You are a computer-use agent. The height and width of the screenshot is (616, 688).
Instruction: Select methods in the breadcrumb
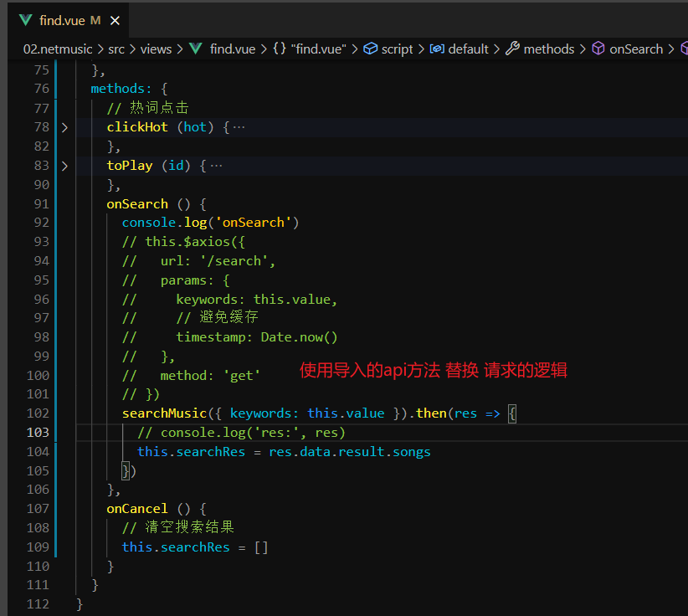click(549, 49)
